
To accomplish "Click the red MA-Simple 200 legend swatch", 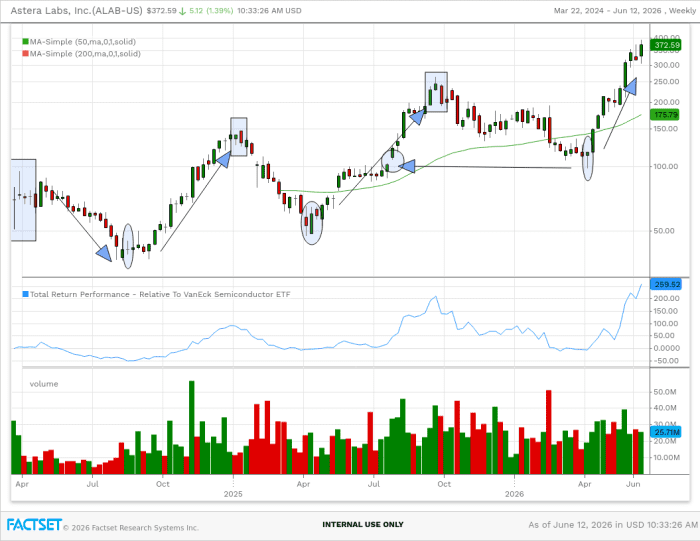I will pyautogui.click(x=25, y=54).
